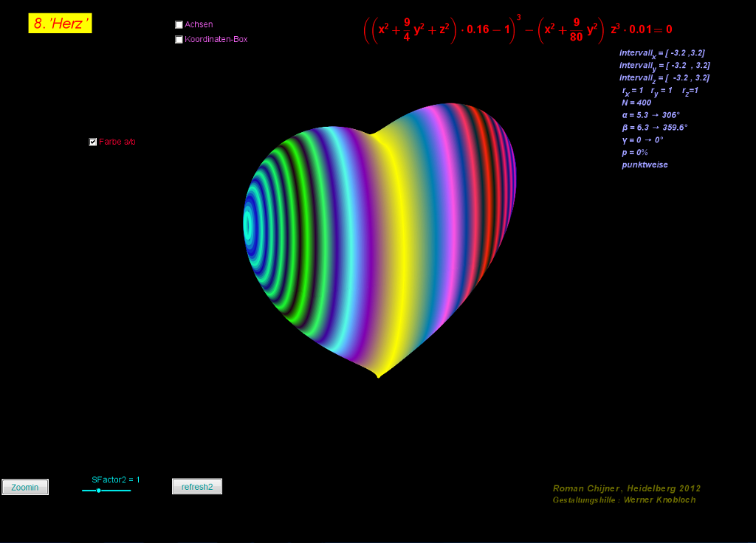Viewport: 756px width, 543px height.
Task: Select the yellow '8. Herz' title label
Action: click(61, 24)
